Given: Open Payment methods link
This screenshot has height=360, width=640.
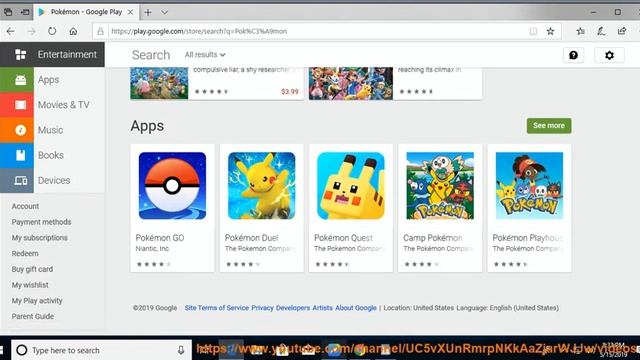Looking at the screenshot, I should click(42, 222).
